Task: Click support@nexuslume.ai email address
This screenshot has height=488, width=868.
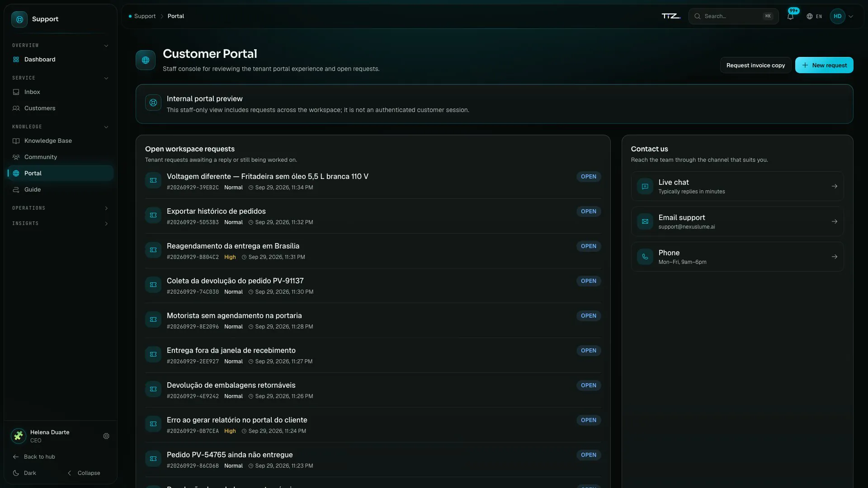Action: click(686, 227)
